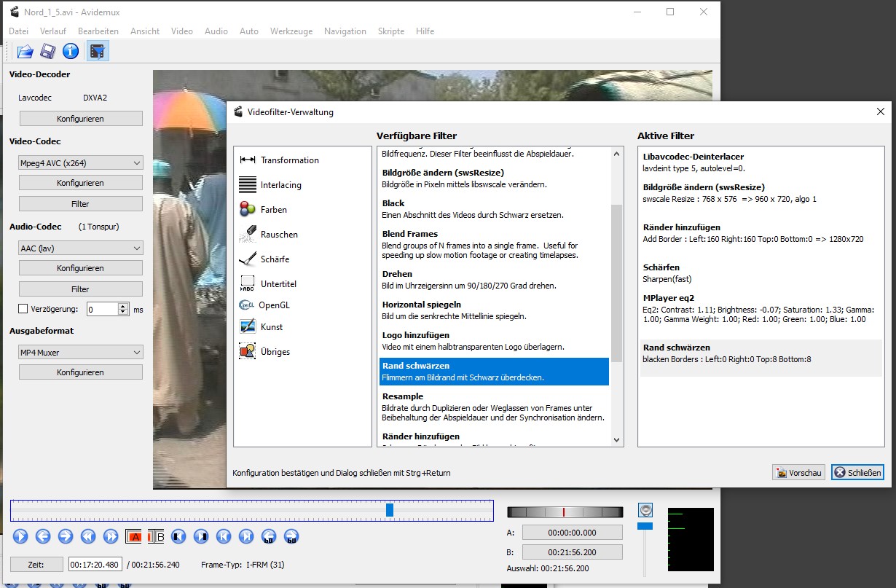
Task: Click the video filter manager toolbar icon
Action: [98, 51]
